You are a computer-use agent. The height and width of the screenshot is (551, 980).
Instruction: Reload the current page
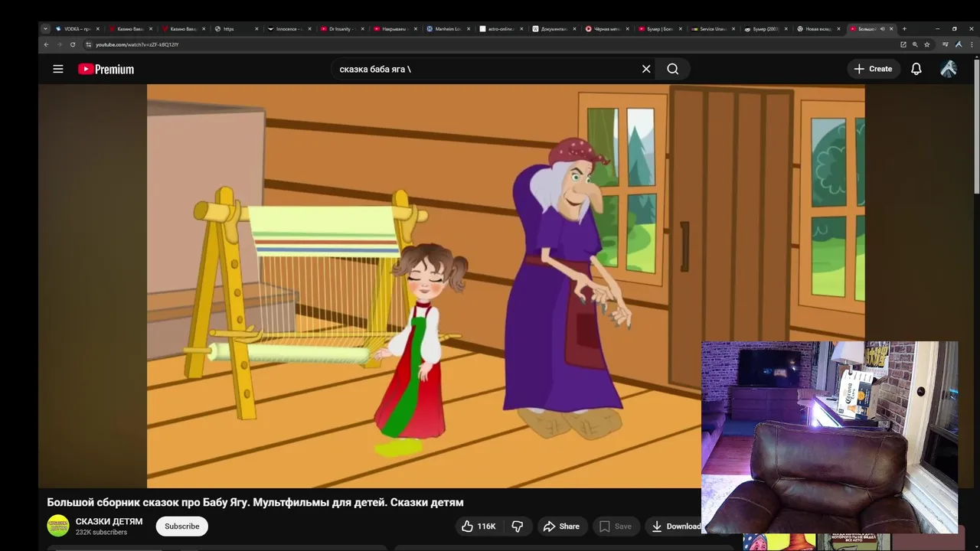point(73,44)
